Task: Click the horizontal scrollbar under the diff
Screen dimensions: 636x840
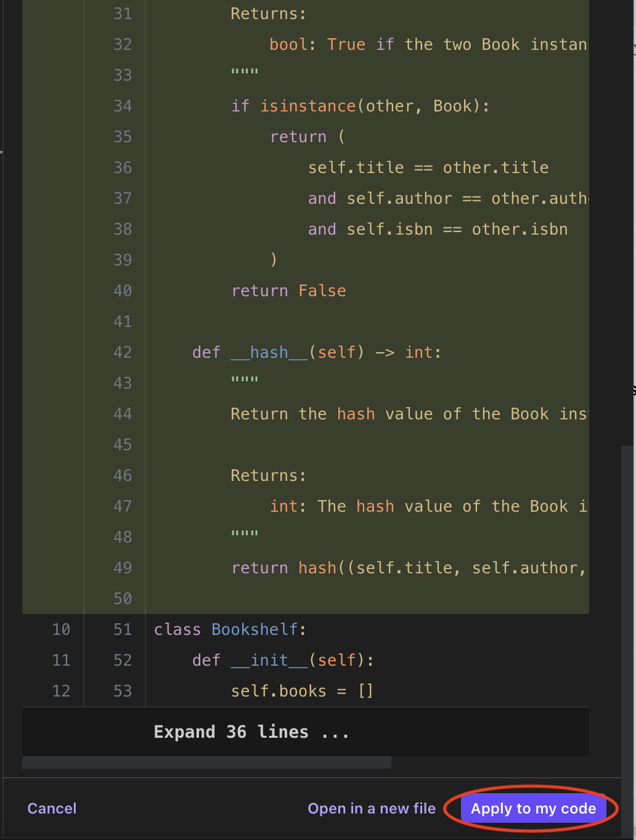Action: [206, 762]
